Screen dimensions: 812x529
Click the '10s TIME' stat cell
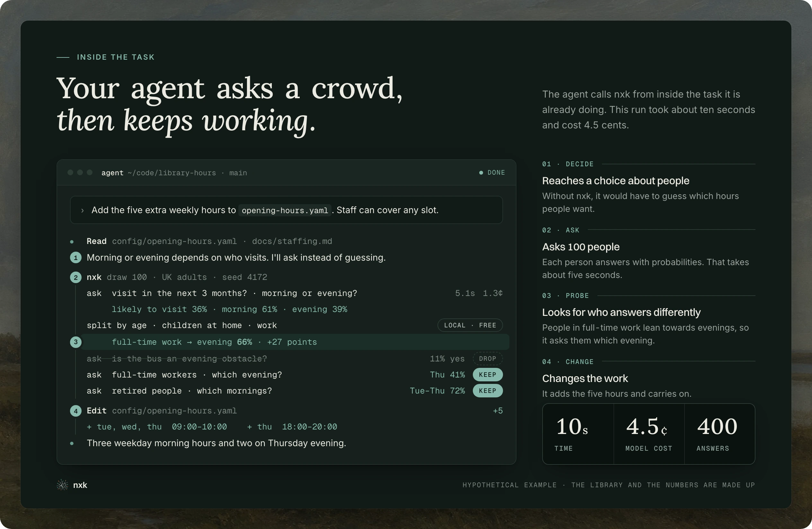[578, 434]
